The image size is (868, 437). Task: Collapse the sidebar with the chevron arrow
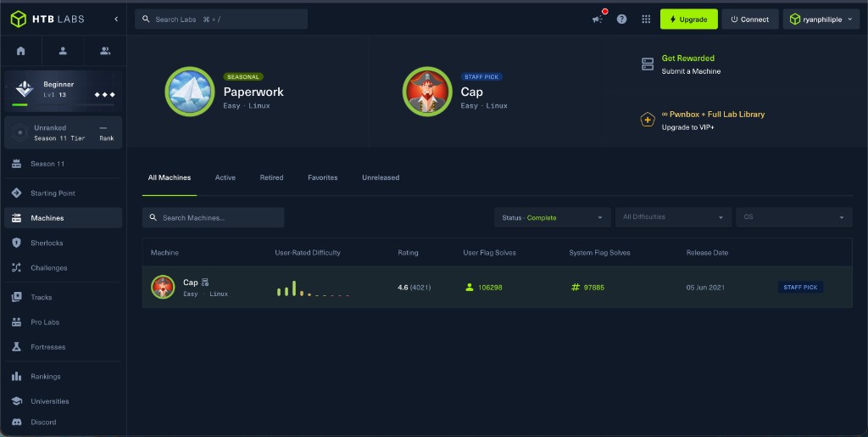(116, 19)
